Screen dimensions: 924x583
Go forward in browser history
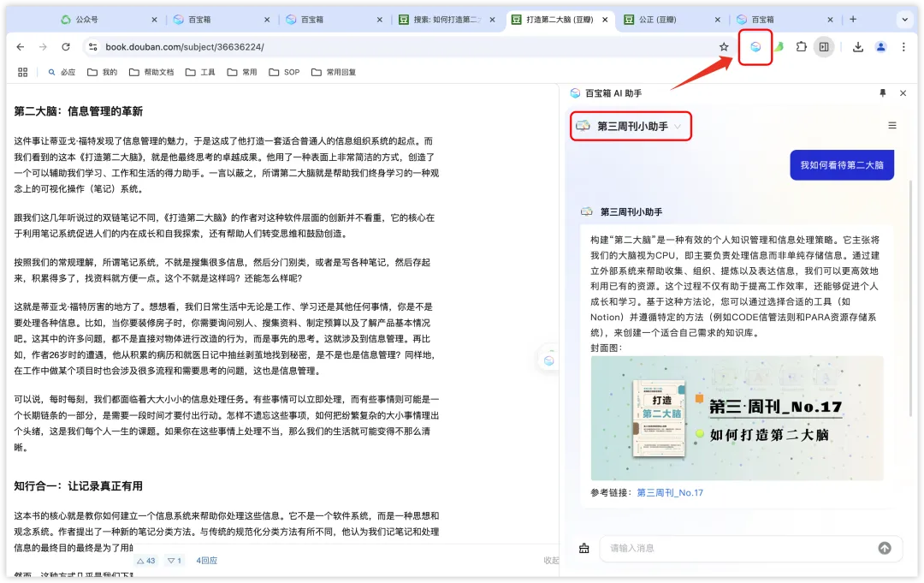pos(43,46)
